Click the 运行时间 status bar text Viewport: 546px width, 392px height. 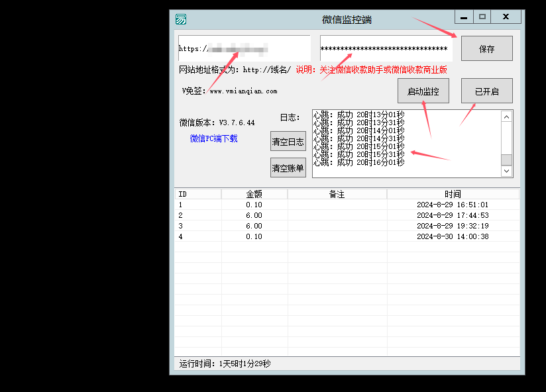pos(225,364)
